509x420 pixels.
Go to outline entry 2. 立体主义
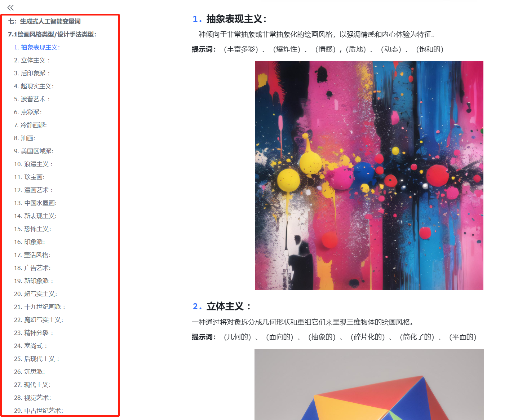coord(32,61)
